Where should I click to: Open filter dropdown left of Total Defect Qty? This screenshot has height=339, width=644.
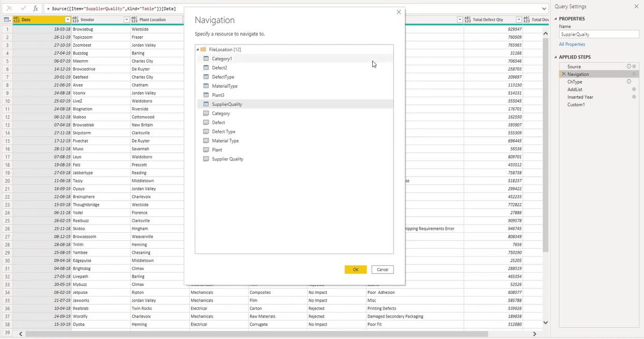[460, 20]
